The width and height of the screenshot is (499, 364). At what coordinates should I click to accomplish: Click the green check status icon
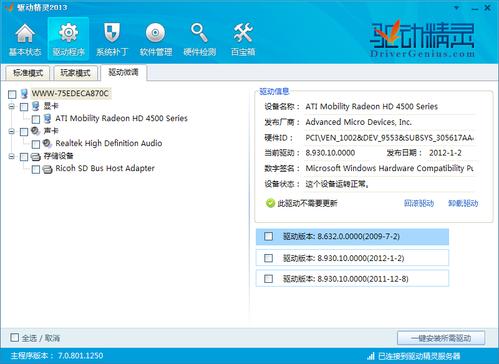pyautogui.click(x=270, y=203)
